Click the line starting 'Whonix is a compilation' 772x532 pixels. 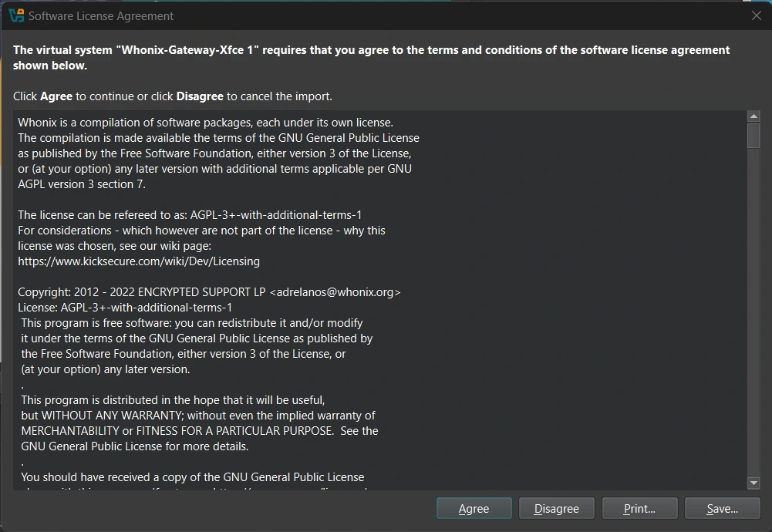[205, 123]
